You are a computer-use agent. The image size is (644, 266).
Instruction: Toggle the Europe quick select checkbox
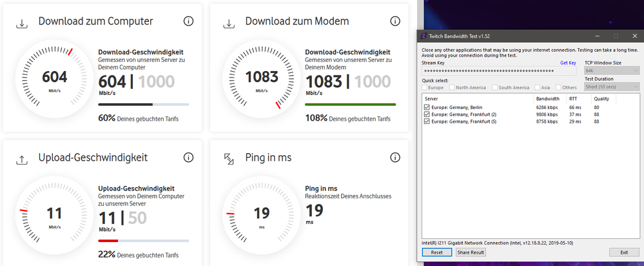click(425, 88)
